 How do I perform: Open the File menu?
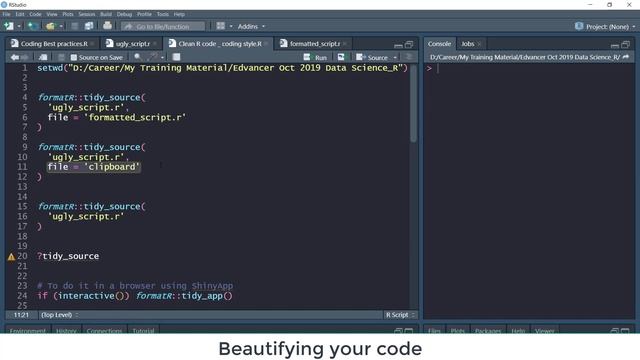[7, 14]
